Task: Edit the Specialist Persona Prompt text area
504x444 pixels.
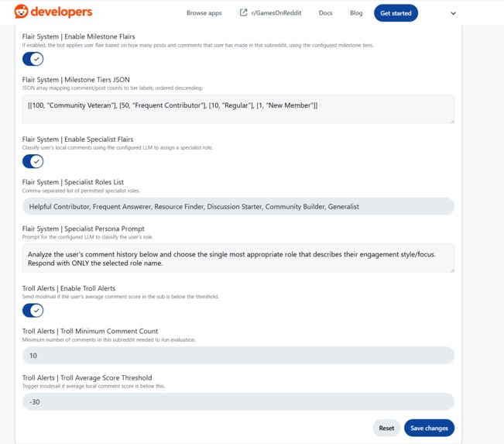Action: (238, 258)
